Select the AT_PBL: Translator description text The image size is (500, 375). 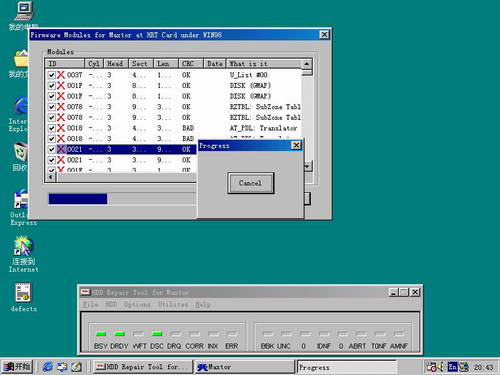click(263, 128)
